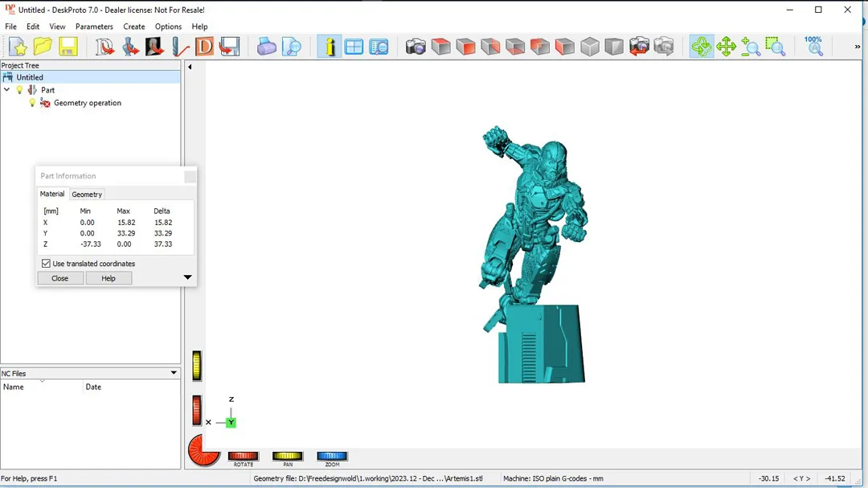Click the default view camera icon
The width and height of the screenshot is (868, 488).
coord(416,47)
